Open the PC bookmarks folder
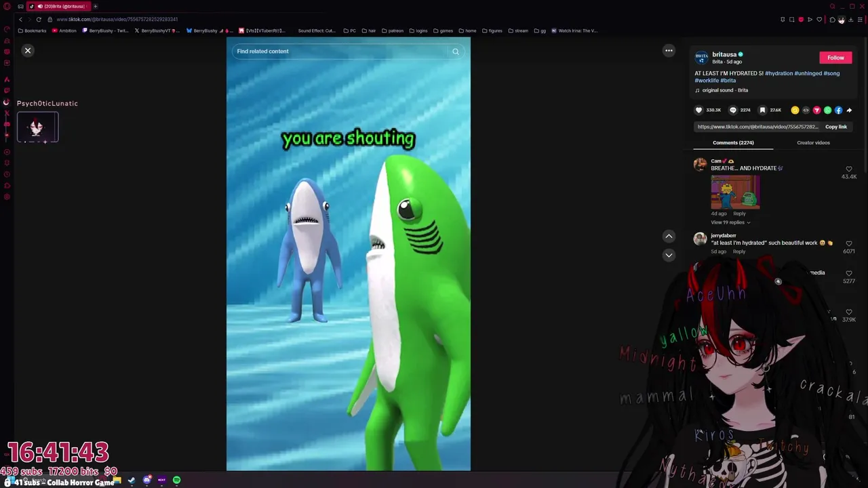Screen dimensions: 868x488 (x=350, y=30)
